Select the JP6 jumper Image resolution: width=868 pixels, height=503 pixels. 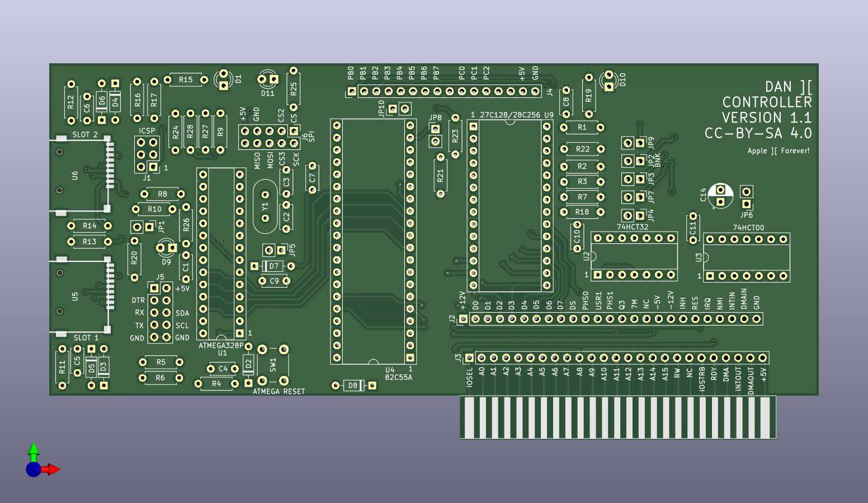point(746,198)
